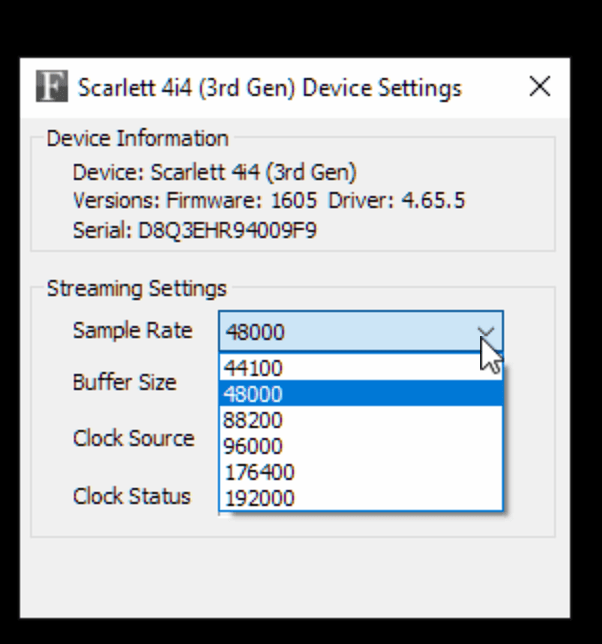This screenshot has height=644, width=602.
Task: Click the Serial number D8Q3EHR94009F9 text
Action: pyautogui.click(x=195, y=231)
